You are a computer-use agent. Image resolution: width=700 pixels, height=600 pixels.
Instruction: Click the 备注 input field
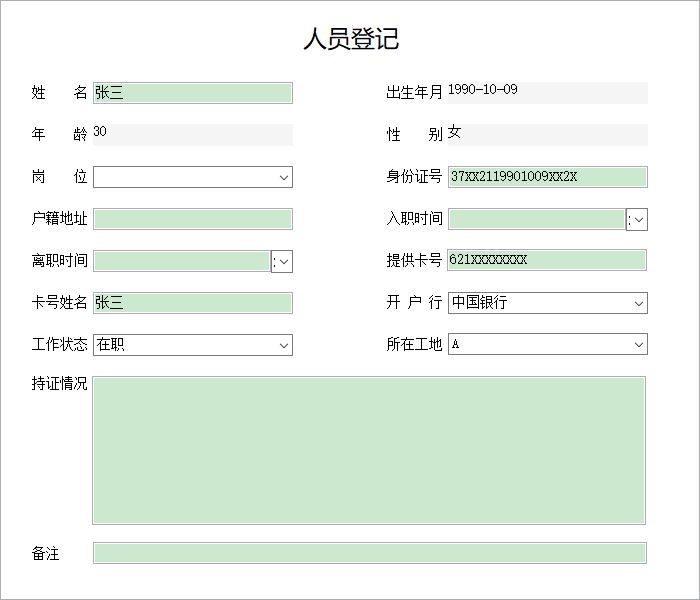370,553
